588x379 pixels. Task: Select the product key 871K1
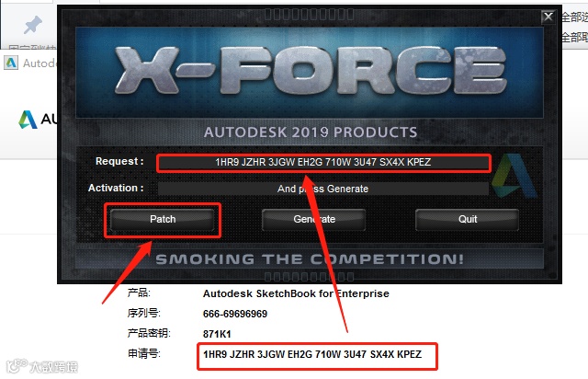click(217, 334)
